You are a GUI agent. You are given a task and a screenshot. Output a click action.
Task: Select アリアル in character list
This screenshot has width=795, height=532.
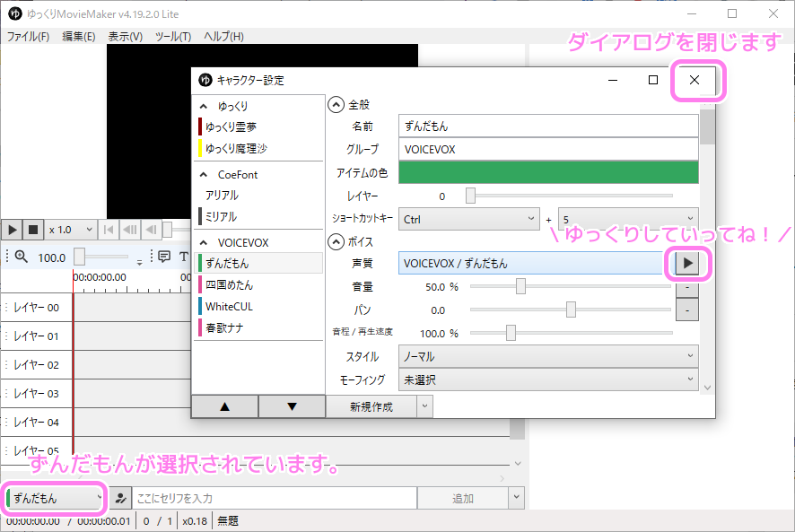[258, 196]
